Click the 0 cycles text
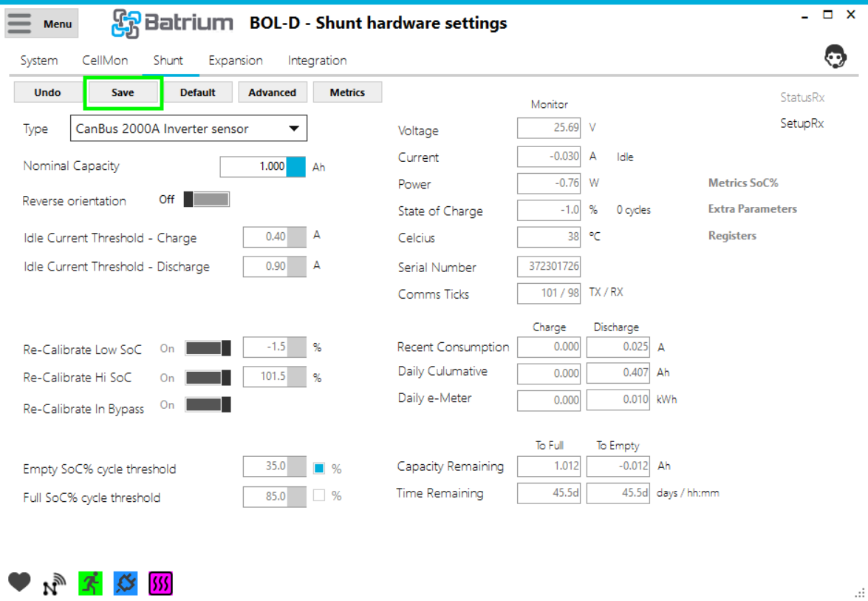This screenshot has width=868, height=601. (633, 210)
